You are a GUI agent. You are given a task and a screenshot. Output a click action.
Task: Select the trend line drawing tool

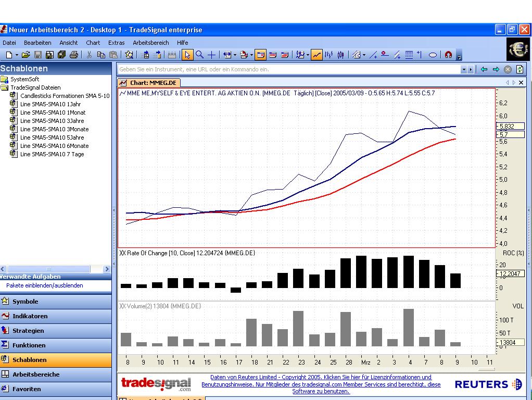tap(373, 55)
